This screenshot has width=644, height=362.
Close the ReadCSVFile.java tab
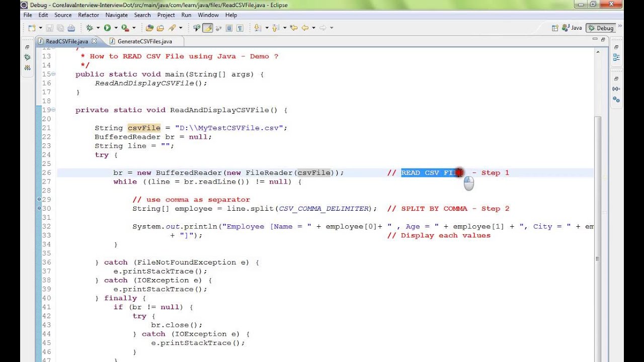click(94, 41)
